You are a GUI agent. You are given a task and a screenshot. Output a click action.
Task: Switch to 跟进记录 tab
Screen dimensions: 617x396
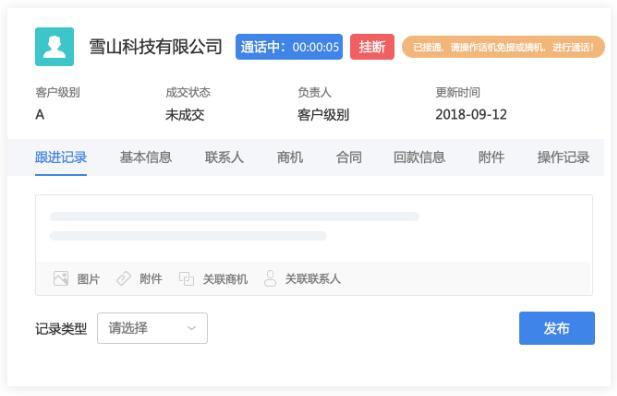click(x=61, y=157)
